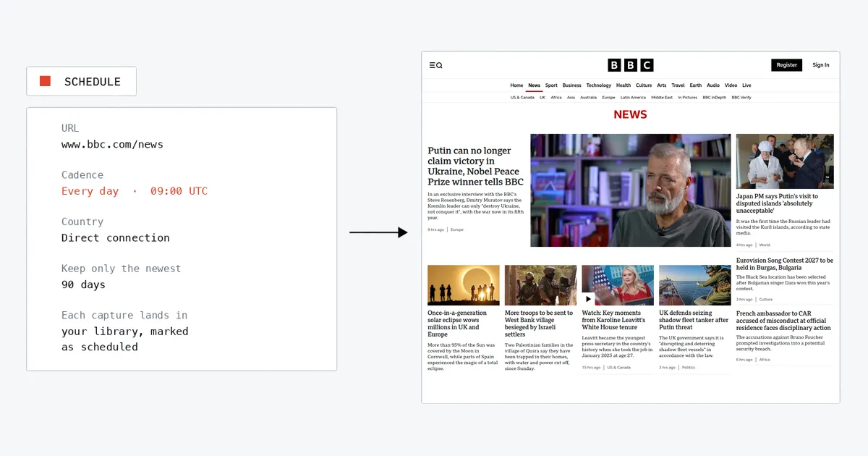Click the shadow fleet tanker thumbnail

point(695,285)
